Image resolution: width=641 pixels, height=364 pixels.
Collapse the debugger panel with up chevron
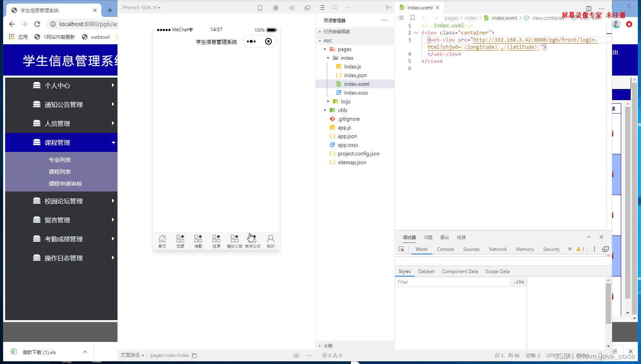click(x=589, y=237)
